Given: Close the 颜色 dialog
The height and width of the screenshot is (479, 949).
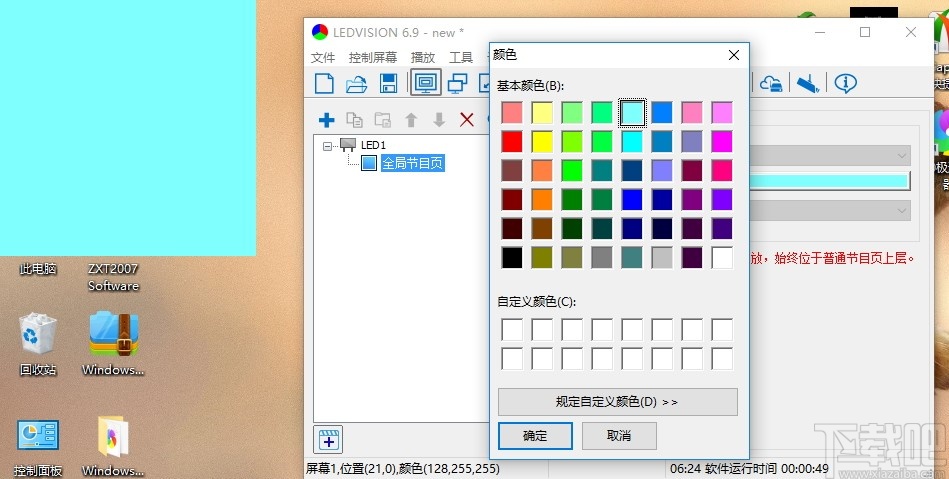Looking at the screenshot, I should 734,55.
